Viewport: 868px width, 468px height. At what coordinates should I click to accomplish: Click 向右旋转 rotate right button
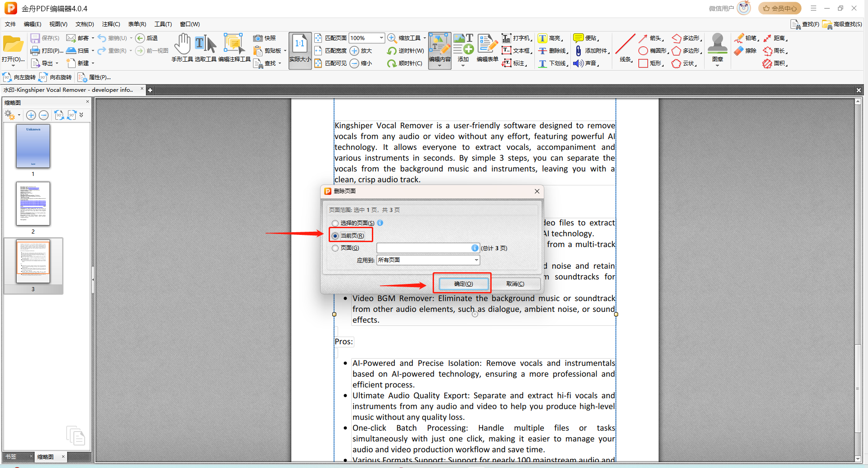(x=55, y=77)
